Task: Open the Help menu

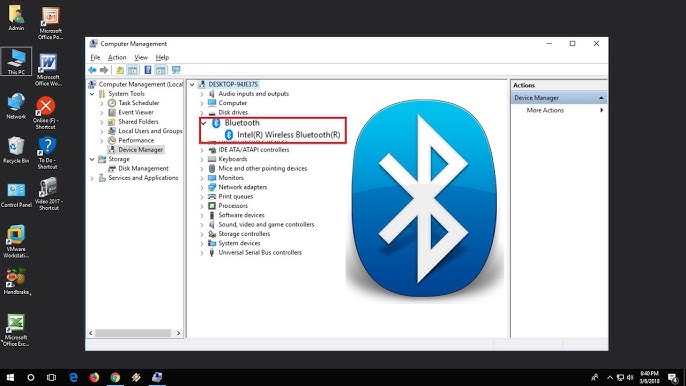Action: click(x=162, y=57)
